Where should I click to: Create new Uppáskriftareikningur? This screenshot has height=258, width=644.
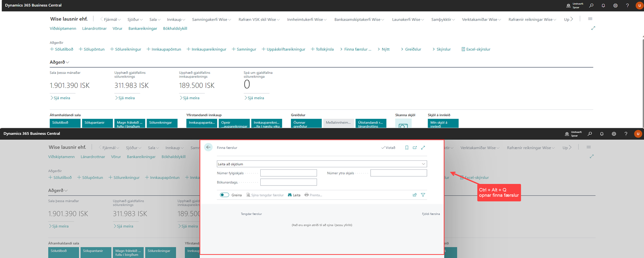click(x=283, y=49)
